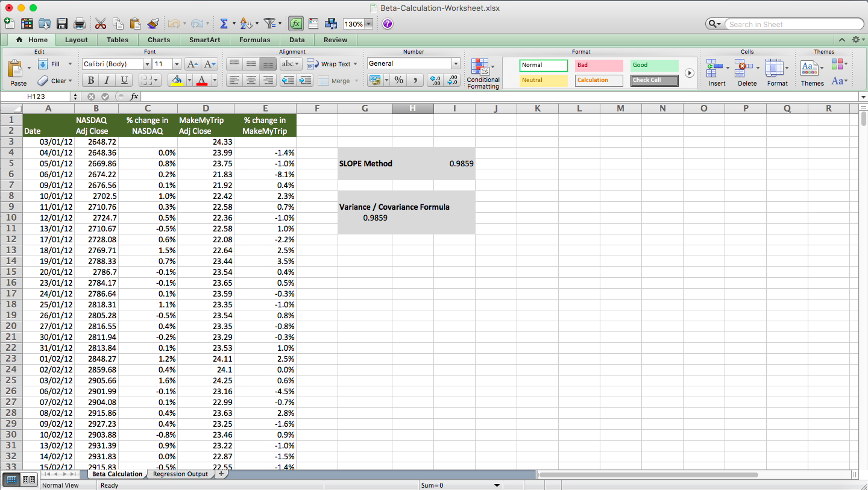Open the Regression Output sheet tab
The image size is (868, 490).
pos(180,474)
